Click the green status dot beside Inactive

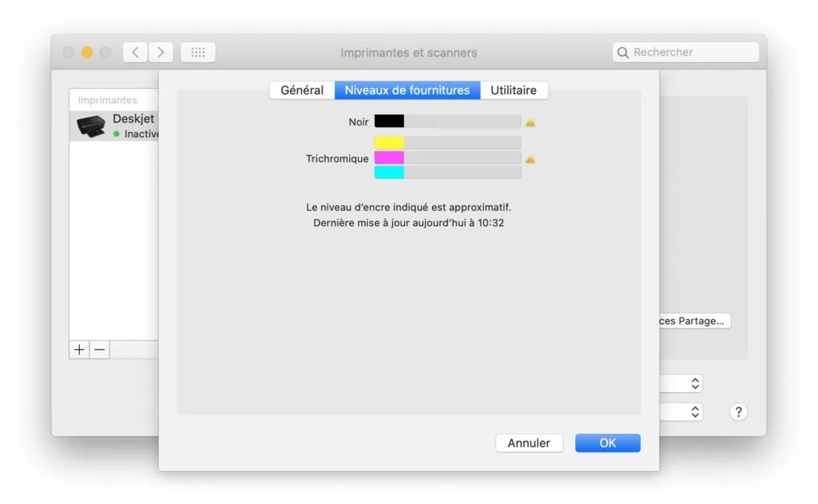[x=117, y=134]
